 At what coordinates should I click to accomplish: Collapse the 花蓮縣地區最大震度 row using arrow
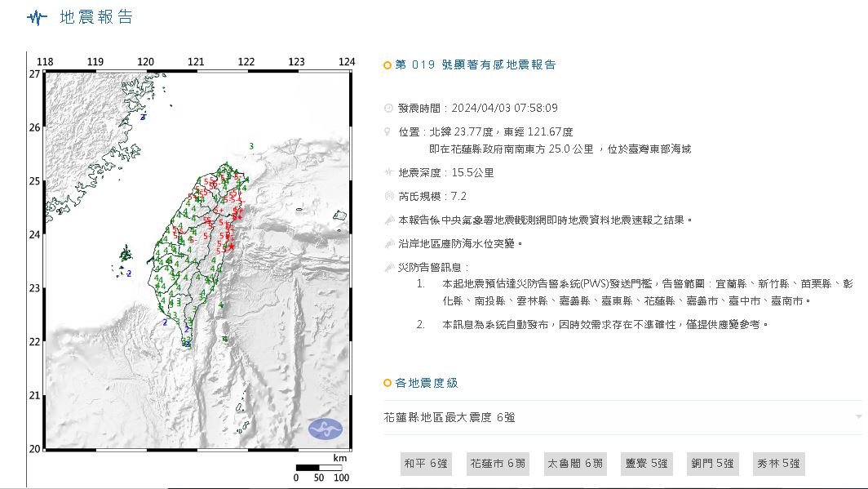[858, 417]
